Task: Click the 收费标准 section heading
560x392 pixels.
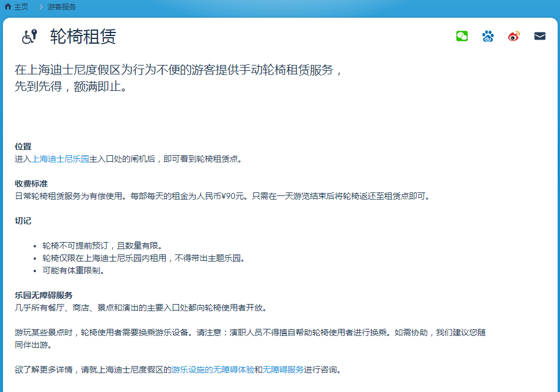Action: (31, 184)
